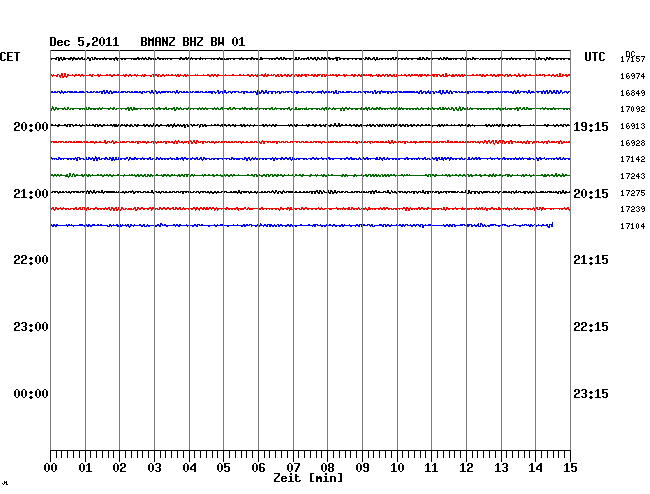650x494 pixels.
Task: Click the 09 minute axis label
Action: [362, 468]
